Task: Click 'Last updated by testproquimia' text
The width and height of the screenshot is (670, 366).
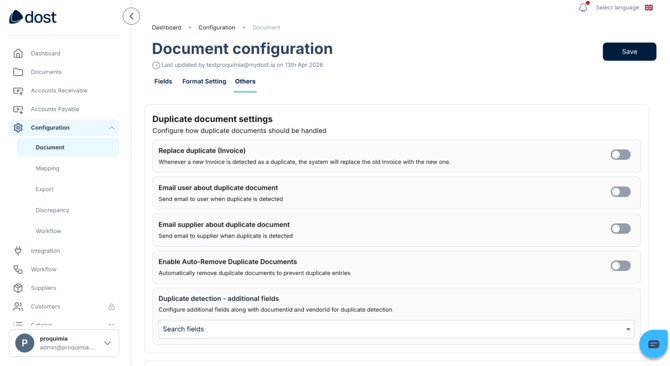Action: click(242, 65)
